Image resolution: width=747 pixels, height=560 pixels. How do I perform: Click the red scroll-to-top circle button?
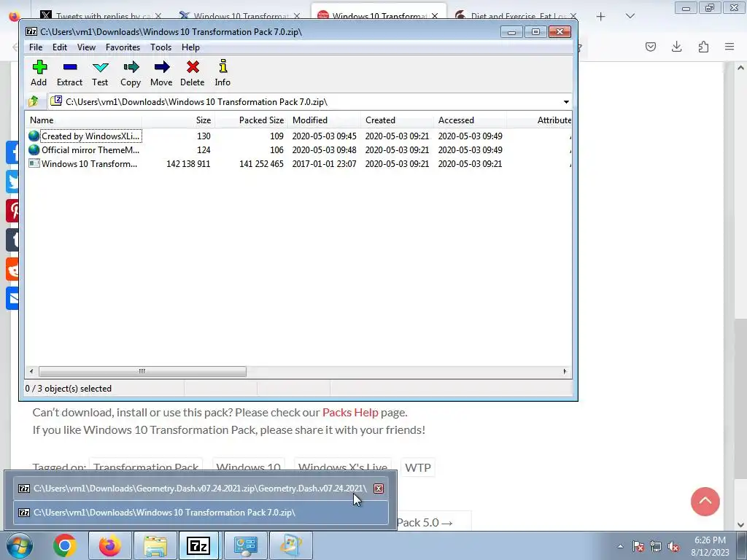pos(705,502)
